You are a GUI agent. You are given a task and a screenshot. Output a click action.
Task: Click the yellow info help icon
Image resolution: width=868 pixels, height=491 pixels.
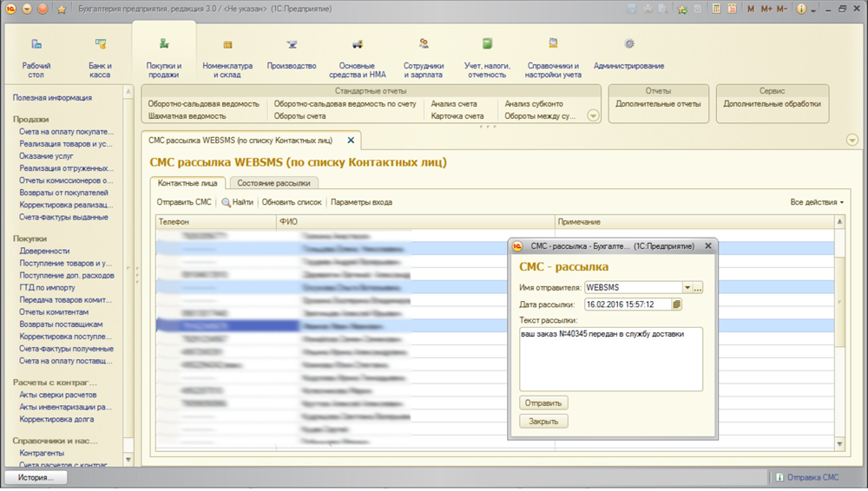click(801, 9)
